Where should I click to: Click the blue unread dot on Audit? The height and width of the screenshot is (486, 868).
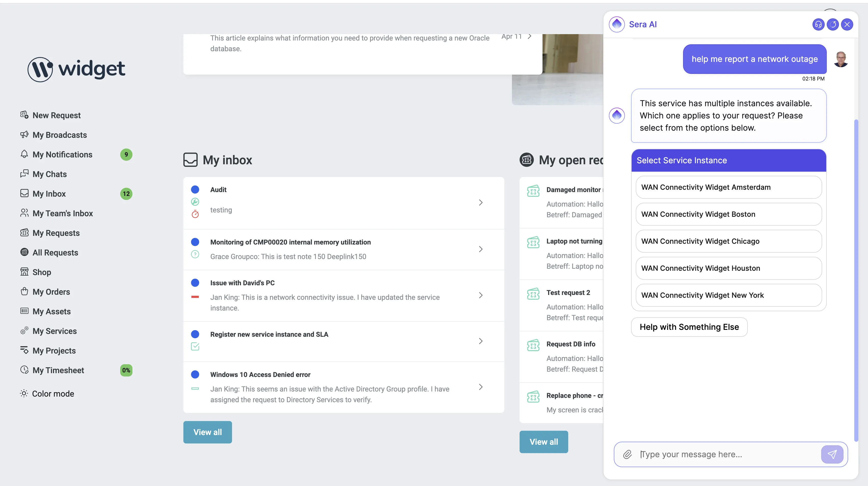coord(195,190)
